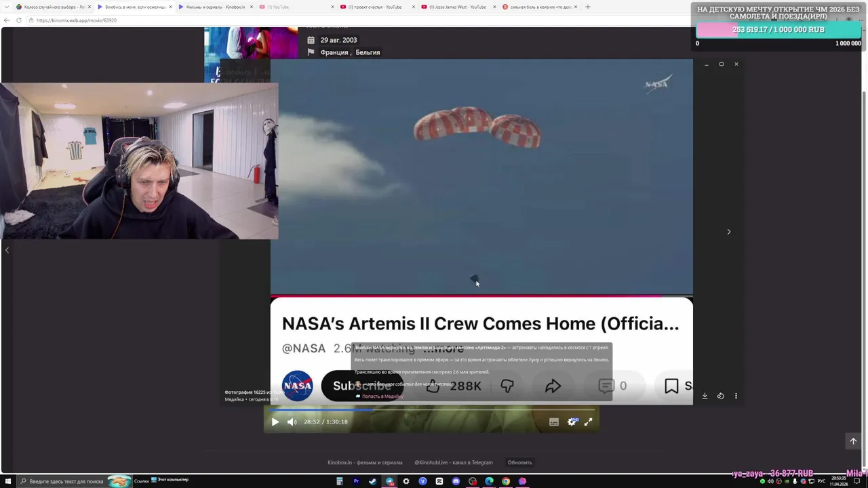Open Steam from the taskbar
The width and height of the screenshot is (868, 488).
(372, 481)
